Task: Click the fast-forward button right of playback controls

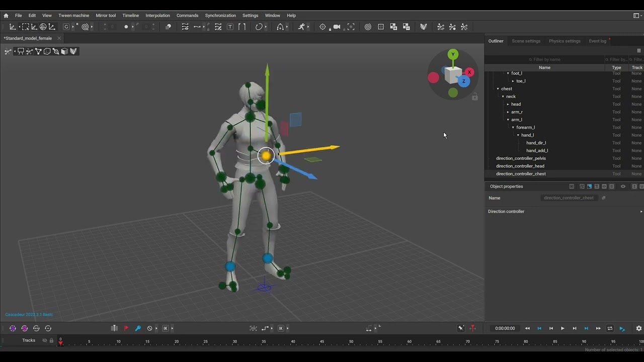Action: (x=598, y=328)
